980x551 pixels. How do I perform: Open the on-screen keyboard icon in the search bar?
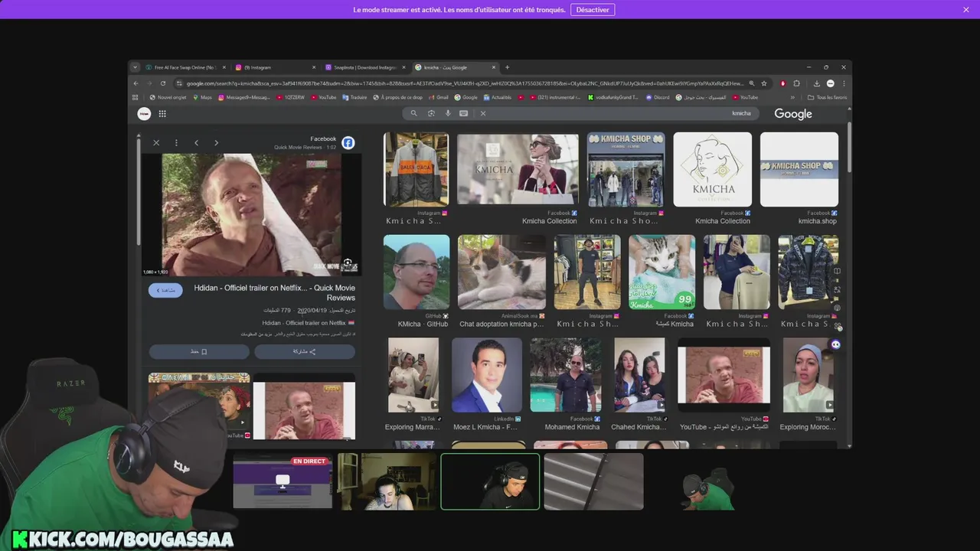point(463,113)
